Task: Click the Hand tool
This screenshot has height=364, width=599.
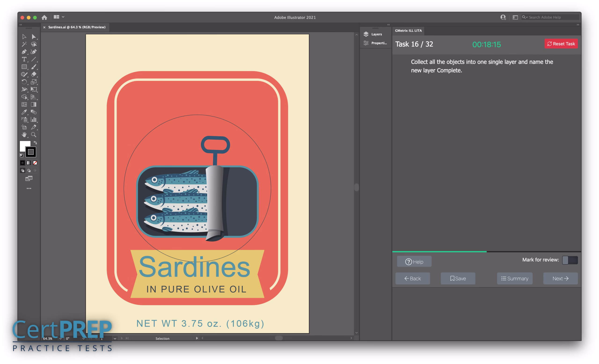Action: [x=24, y=135]
